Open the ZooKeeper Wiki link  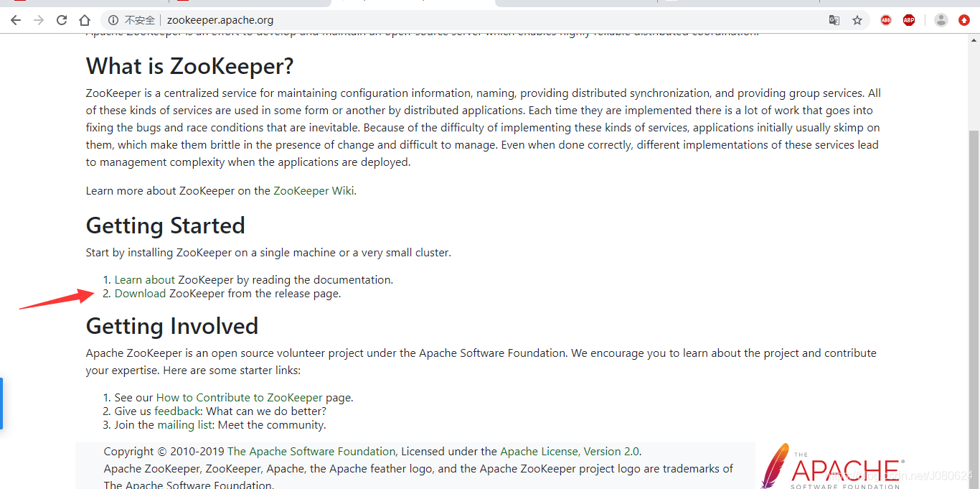coord(314,191)
